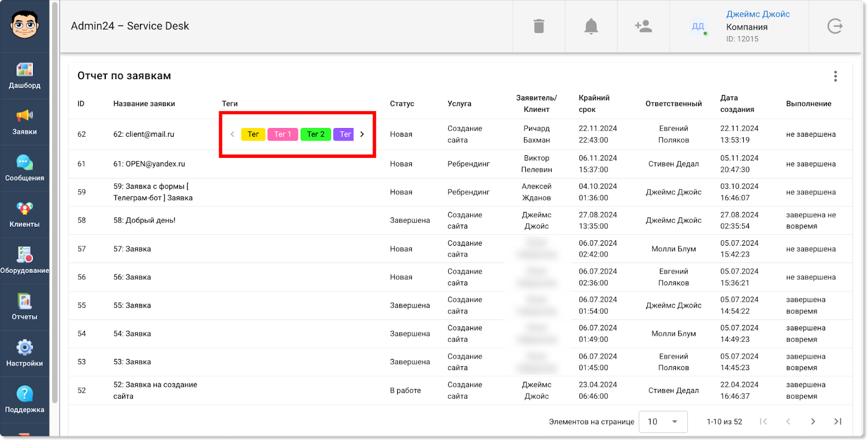Show next tags with the right chevron

point(362,134)
